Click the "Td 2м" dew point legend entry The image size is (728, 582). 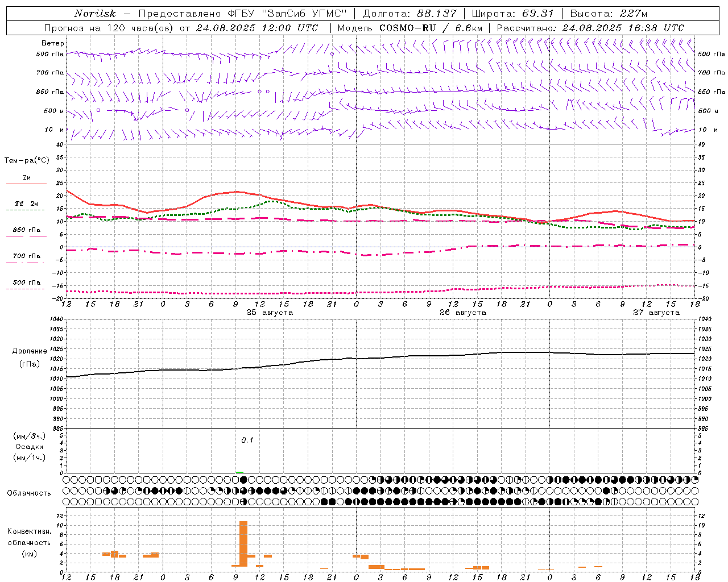pos(26,203)
